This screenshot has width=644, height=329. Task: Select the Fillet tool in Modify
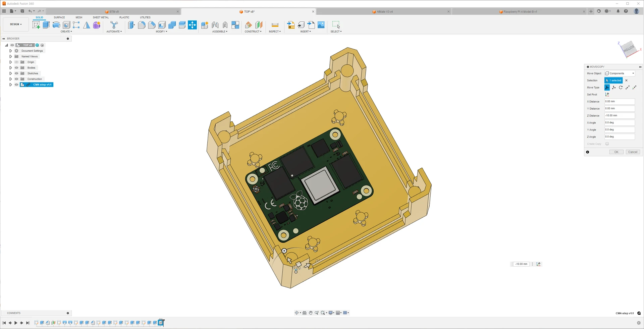tap(142, 25)
